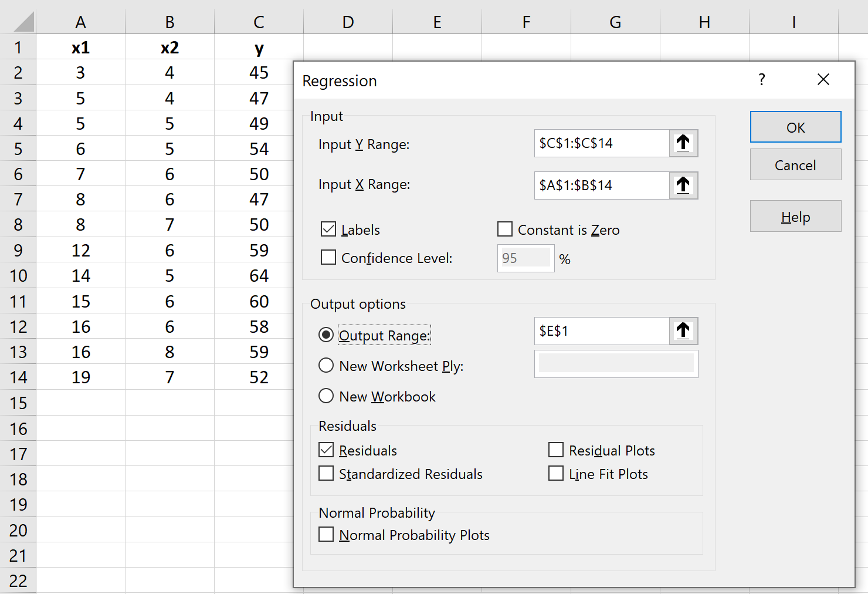Select column H header
The height and width of the screenshot is (594, 868).
pyautogui.click(x=705, y=22)
